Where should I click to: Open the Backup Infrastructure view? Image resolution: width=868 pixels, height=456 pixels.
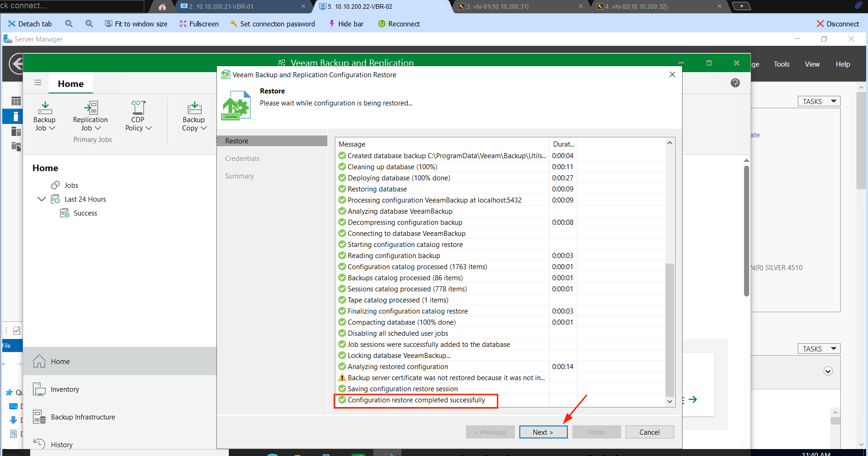[120, 417]
